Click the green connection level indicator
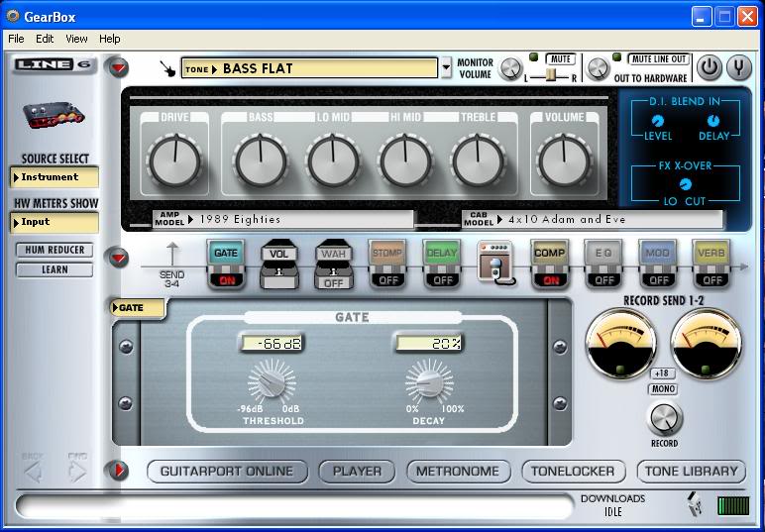Viewport: 765px width, 532px height. tap(733, 505)
